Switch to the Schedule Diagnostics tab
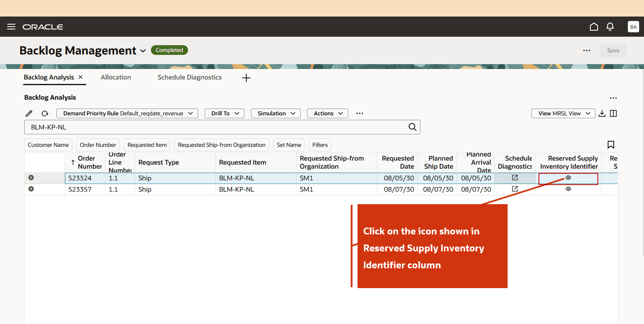 pyautogui.click(x=190, y=77)
